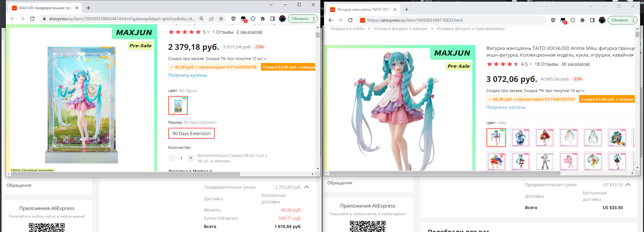The width and height of the screenshot is (644, 232).
Task: Open the shield extension in the right window
Action: coord(553,20)
